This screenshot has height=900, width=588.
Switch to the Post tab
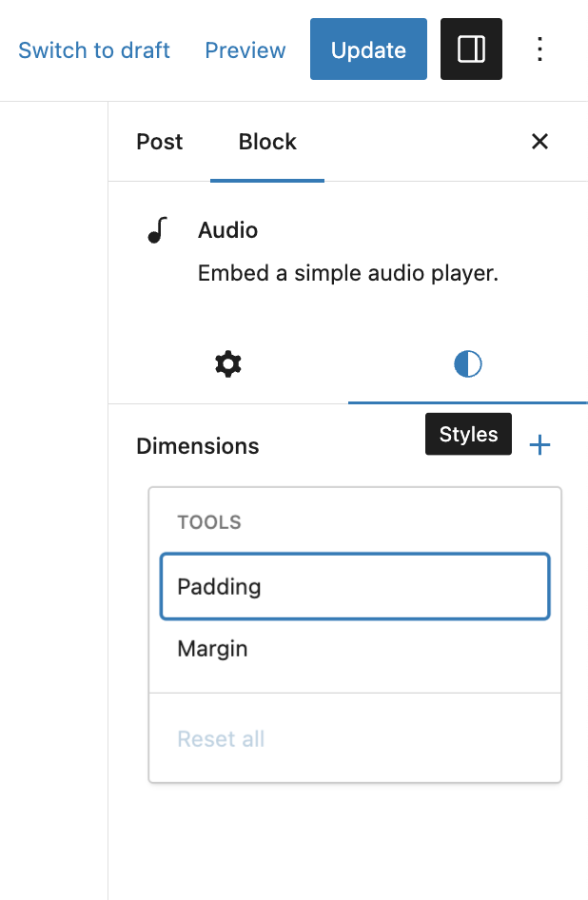160,142
